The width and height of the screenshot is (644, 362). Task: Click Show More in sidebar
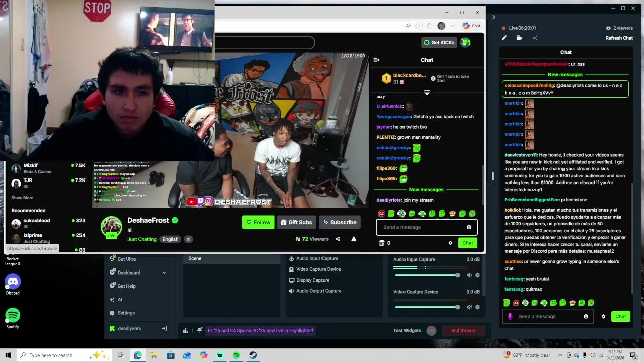(22, 198)
